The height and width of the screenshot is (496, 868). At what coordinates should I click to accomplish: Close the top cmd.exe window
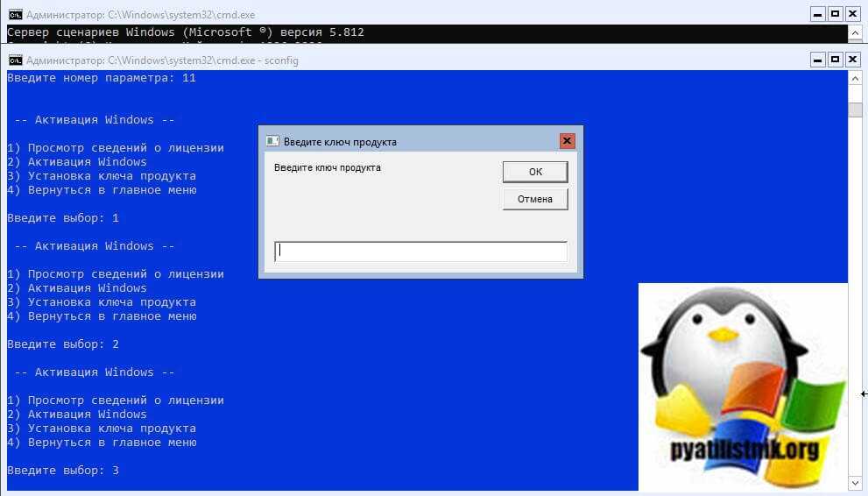coord(852,14)
